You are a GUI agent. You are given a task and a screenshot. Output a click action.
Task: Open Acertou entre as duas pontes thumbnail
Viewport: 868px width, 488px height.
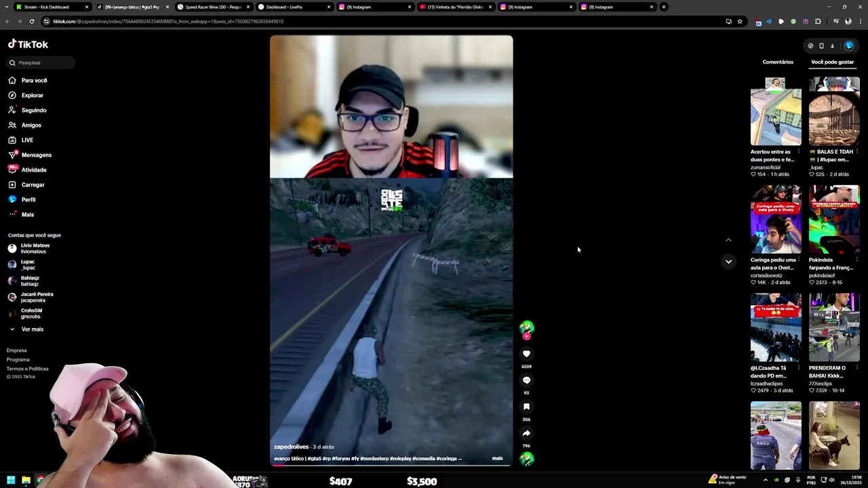pyautogui.click(x=776, y=111)
